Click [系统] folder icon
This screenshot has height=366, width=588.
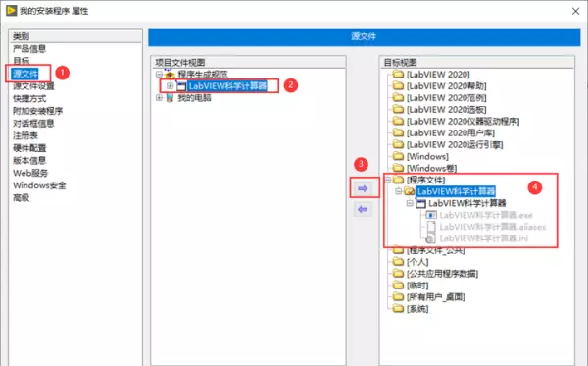pos(398,308)
